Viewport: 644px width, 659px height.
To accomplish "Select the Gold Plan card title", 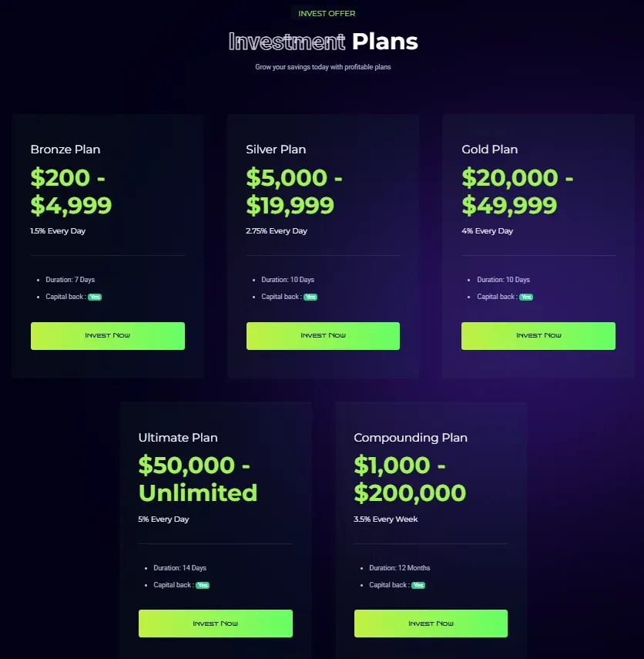I will point(489,149).
